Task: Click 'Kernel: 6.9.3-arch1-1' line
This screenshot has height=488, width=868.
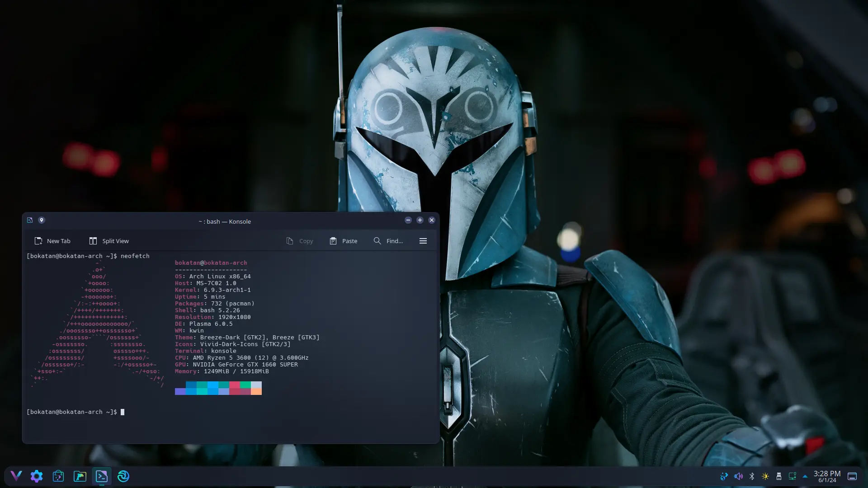Action: 213,290
